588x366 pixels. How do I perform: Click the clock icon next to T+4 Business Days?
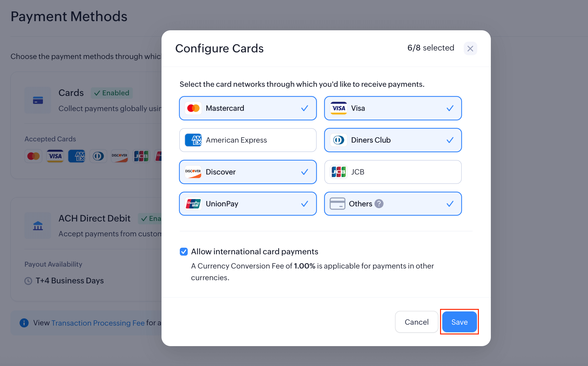click(28, 281)
